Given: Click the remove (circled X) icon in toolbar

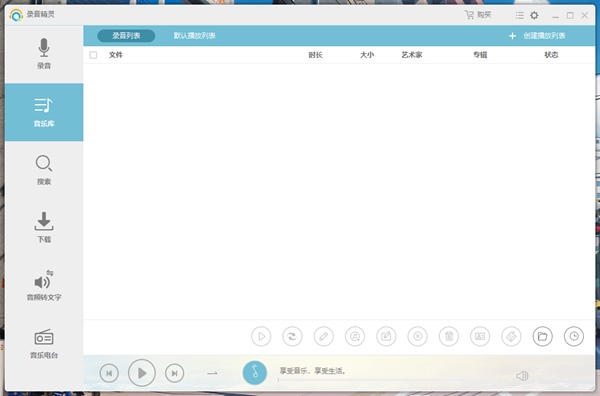Looking at the screenshot, I should 417,336.
